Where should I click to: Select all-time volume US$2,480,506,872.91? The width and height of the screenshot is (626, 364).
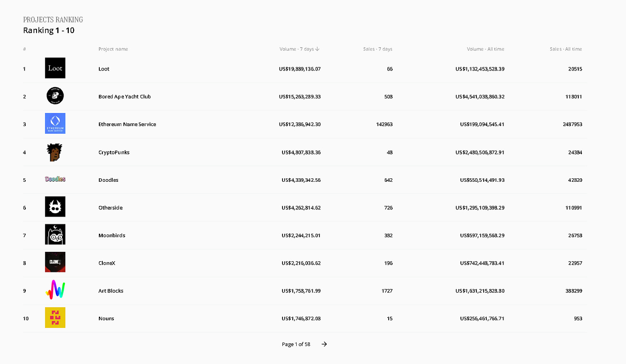point(480,152)
